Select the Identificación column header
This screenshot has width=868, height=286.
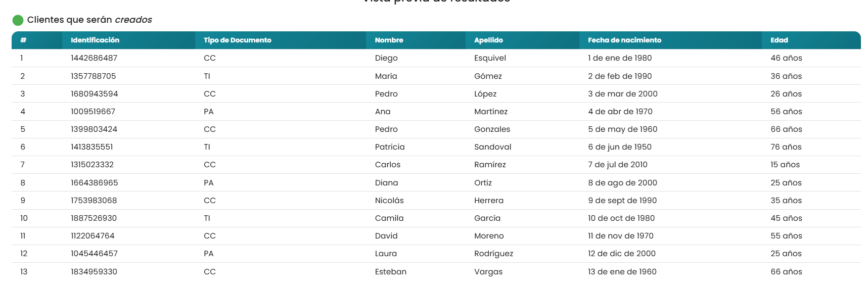click(95, 40)
